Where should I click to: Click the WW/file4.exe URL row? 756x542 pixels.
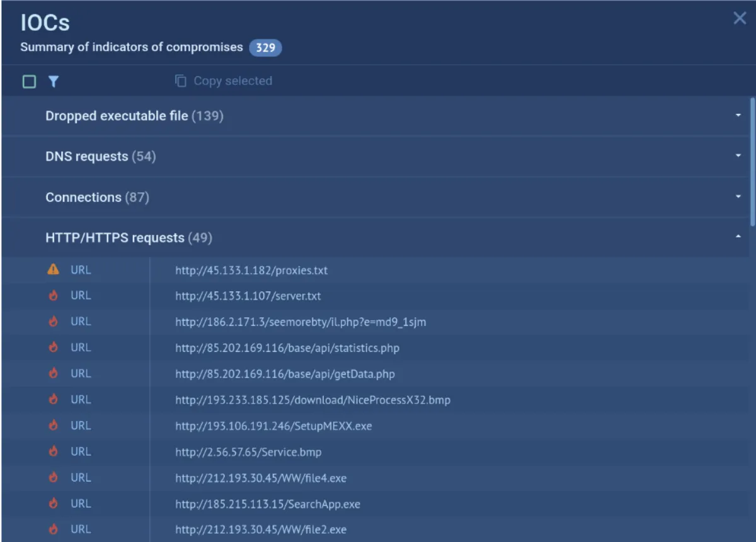click(261, 478)
